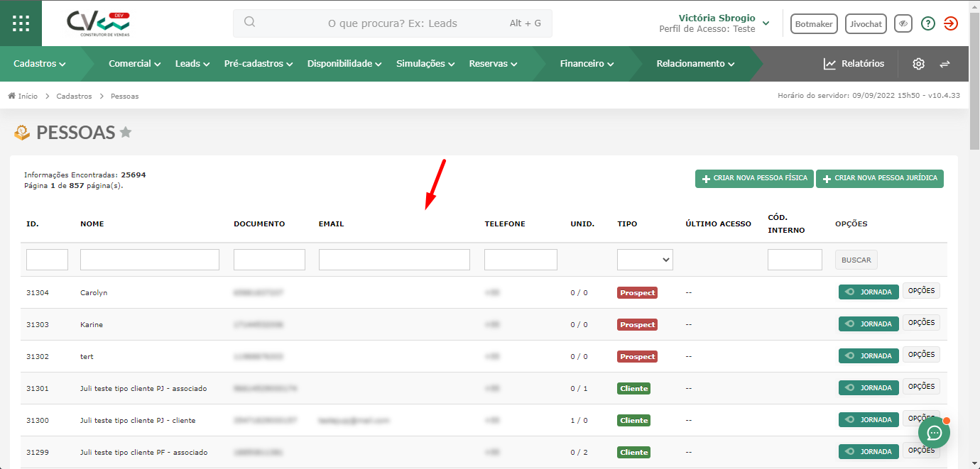
Task: Click Cadastros breadcrumb link
Action: [74, 96]
